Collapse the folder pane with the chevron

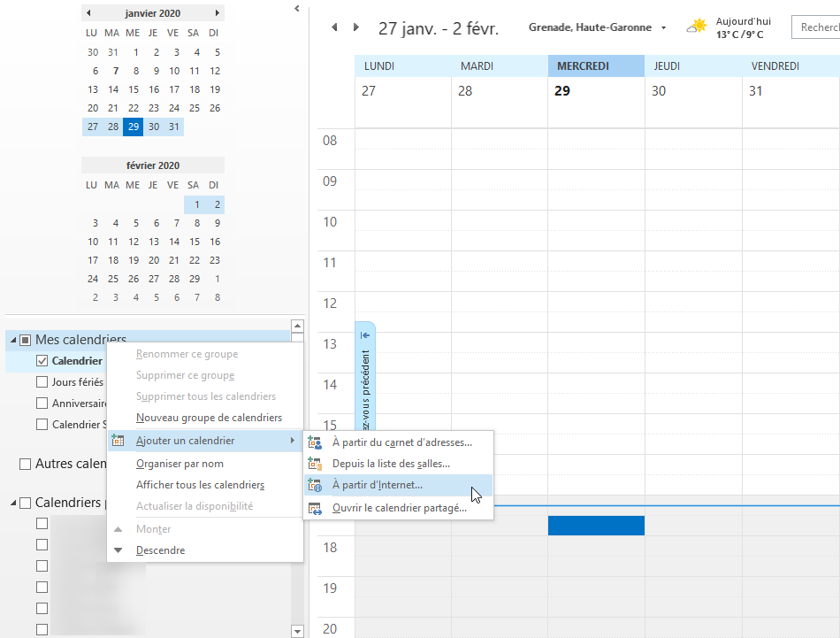[x=297, y=9]
